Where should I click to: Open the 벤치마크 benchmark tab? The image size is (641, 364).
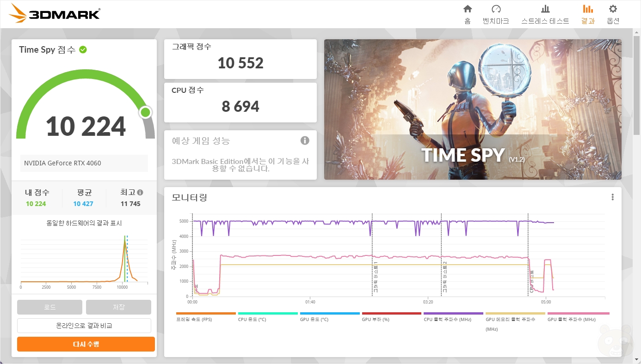496,14
